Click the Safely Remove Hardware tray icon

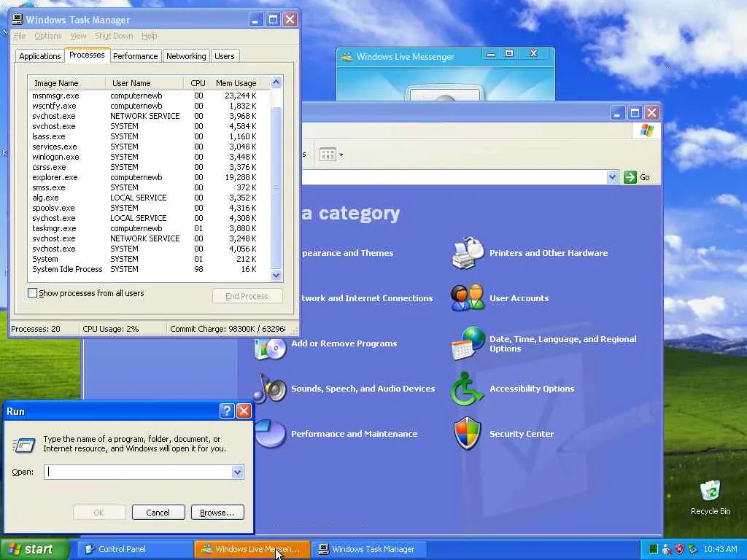point(693,549)
